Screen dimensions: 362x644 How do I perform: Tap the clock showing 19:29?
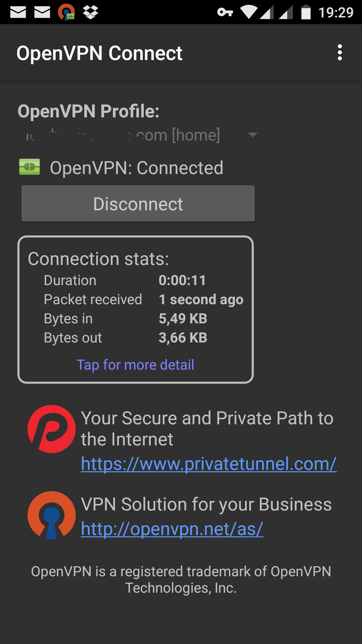pyautogui.click(x=336, y=12)
